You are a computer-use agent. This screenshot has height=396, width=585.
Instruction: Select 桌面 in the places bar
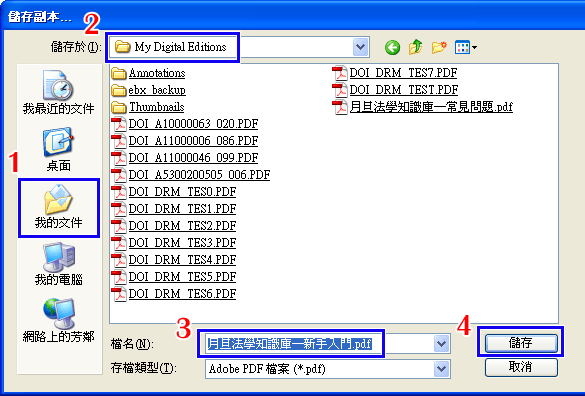pyautogui.click(x=59, y=150)
